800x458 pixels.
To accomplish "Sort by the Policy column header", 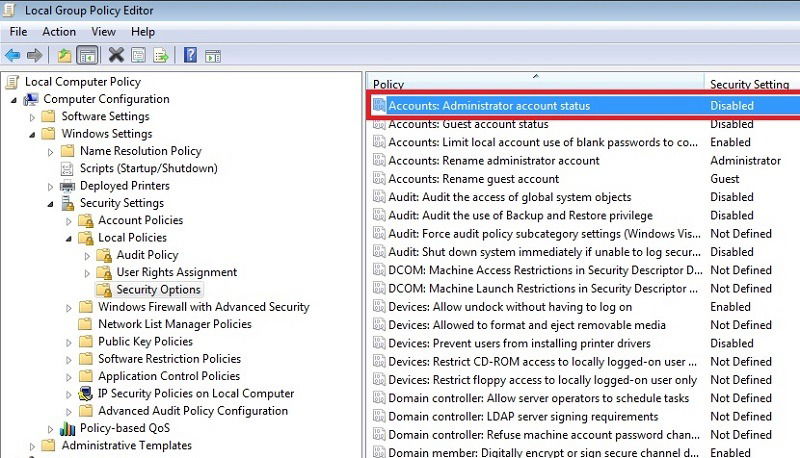I will tap(535, 84).
